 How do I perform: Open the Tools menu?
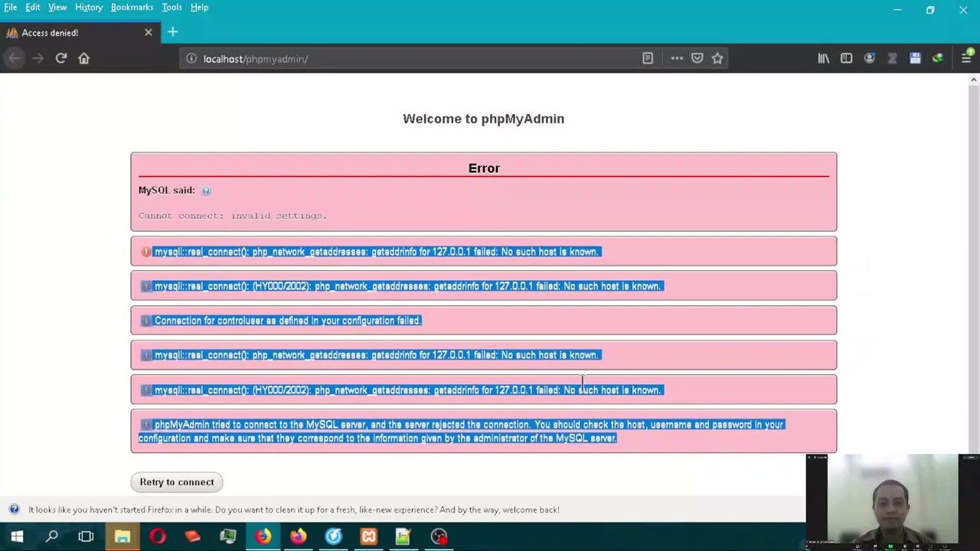(x=171, y=7)
